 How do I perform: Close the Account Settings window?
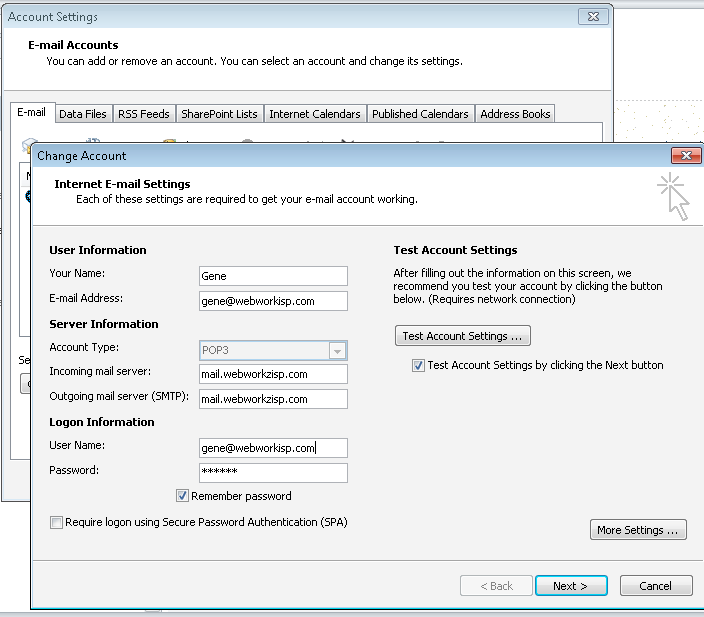592,17
